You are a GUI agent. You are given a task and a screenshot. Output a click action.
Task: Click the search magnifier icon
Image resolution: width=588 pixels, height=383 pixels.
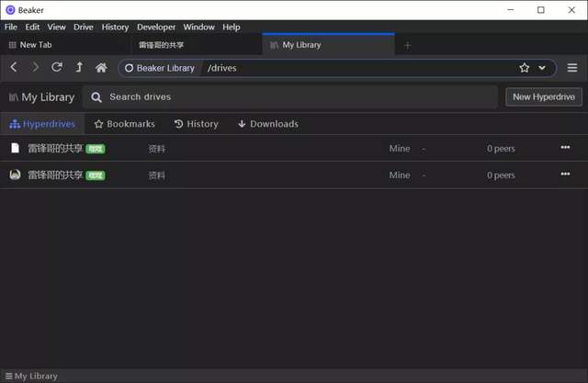coord(96,97)
